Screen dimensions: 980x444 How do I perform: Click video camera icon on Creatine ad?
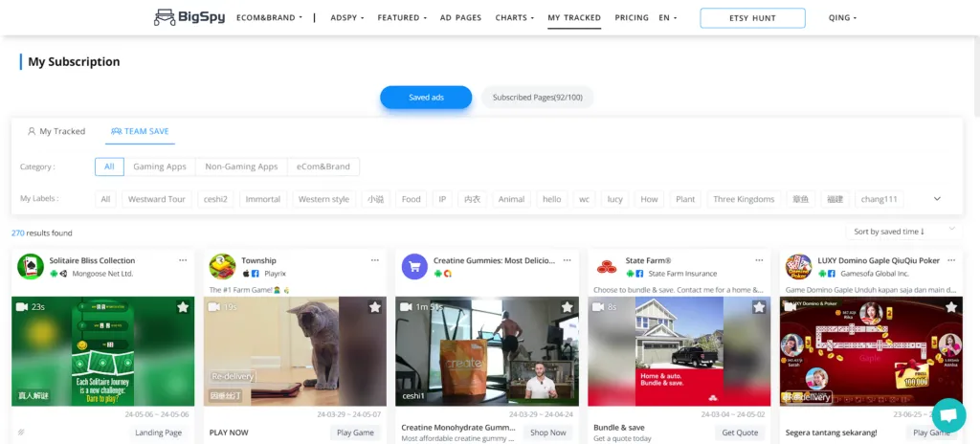click(x=406, y=307)
